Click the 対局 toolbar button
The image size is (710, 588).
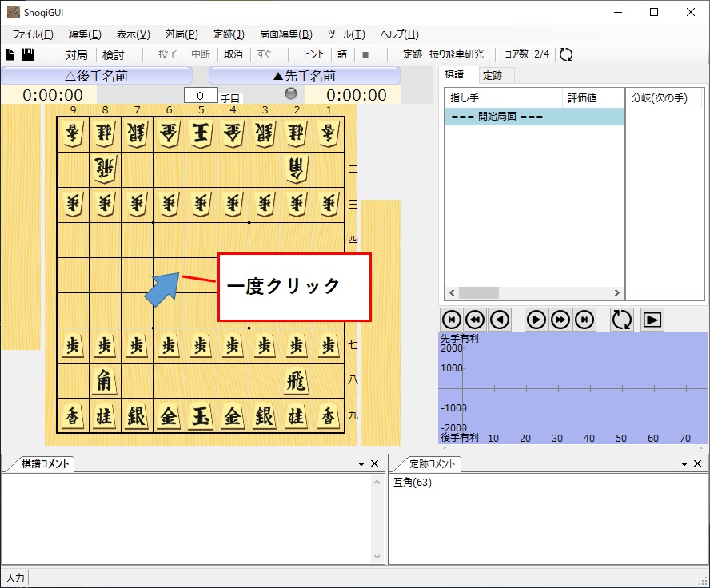[76, 55]
